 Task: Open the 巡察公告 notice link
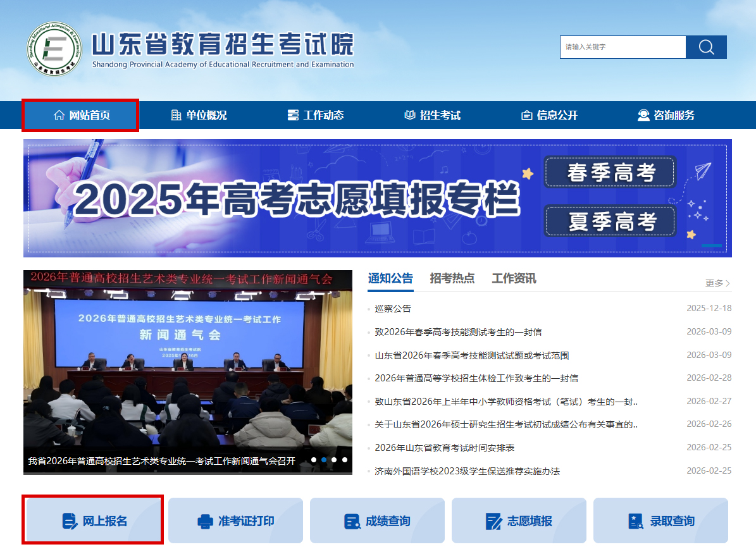point(393,309)
